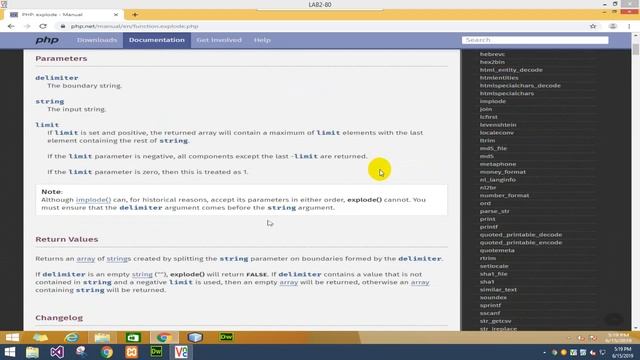Open quoted_printable_decode in the sidebar

click(521, 235)
